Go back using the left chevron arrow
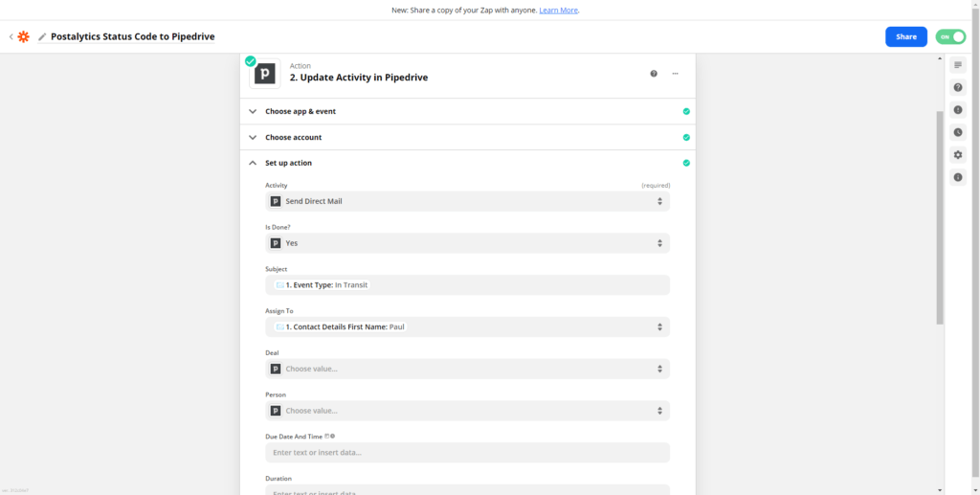This screenshot has height=495, width=980. [x=11, y=37]
